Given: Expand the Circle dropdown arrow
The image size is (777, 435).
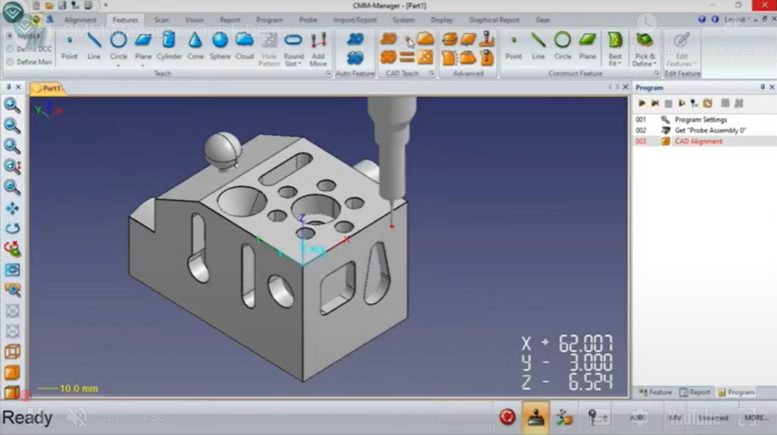Looking at the screenshot, I should click(x=118, y=66).
